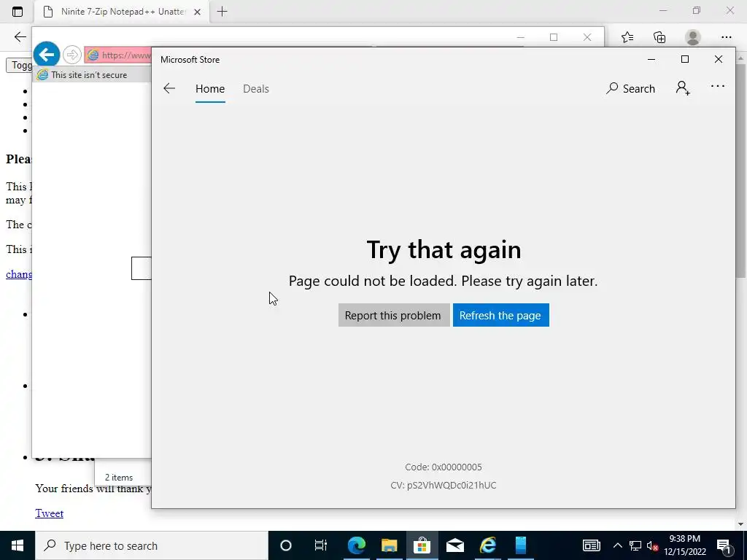
Task: Open Edge Collections icon
Action: 659,37
